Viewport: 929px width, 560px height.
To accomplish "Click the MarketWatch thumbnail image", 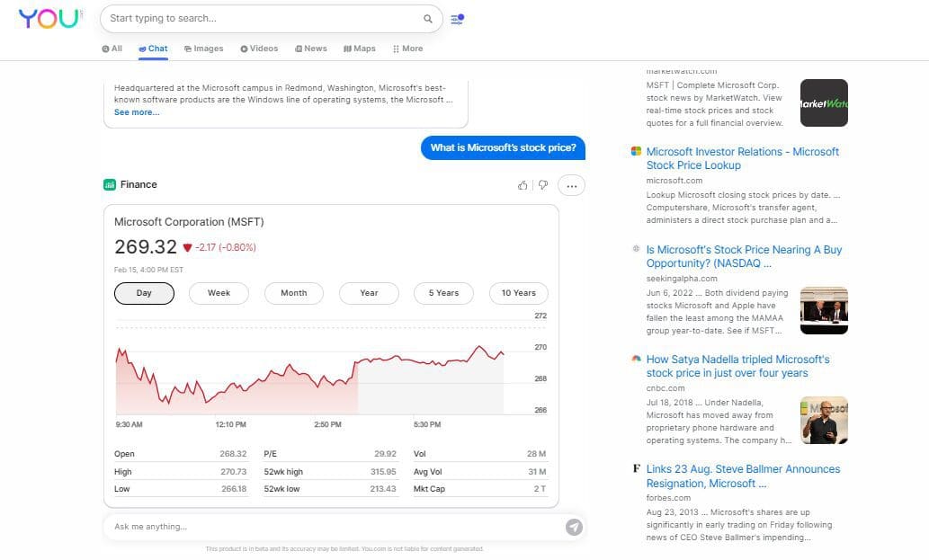I will click(x=824, y=103).
